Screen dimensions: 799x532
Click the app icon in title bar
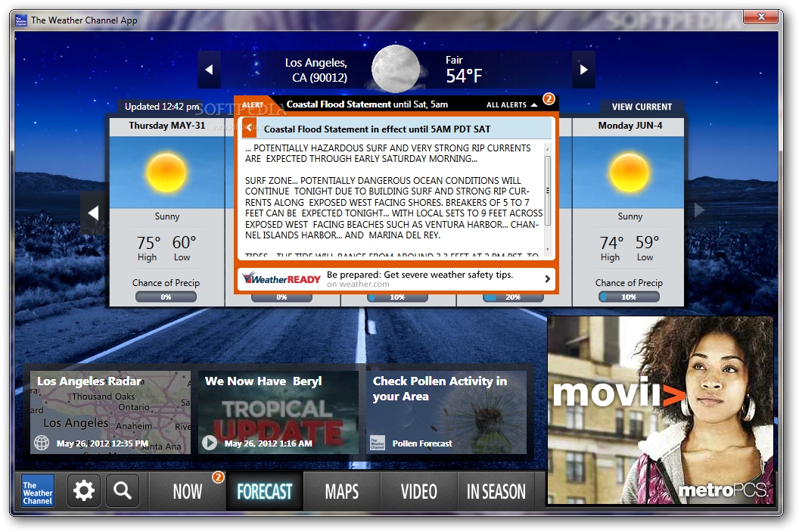tap(21, 20)
